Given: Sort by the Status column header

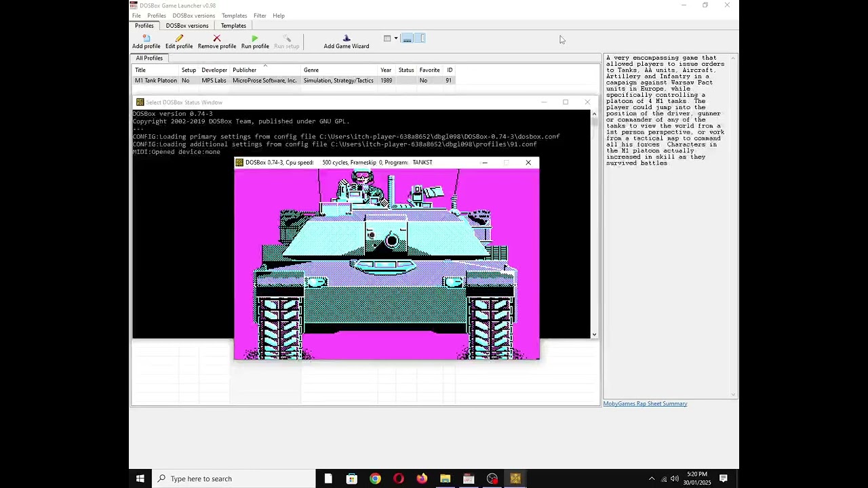Looking at the screenshot, I should tap(406, 70).
